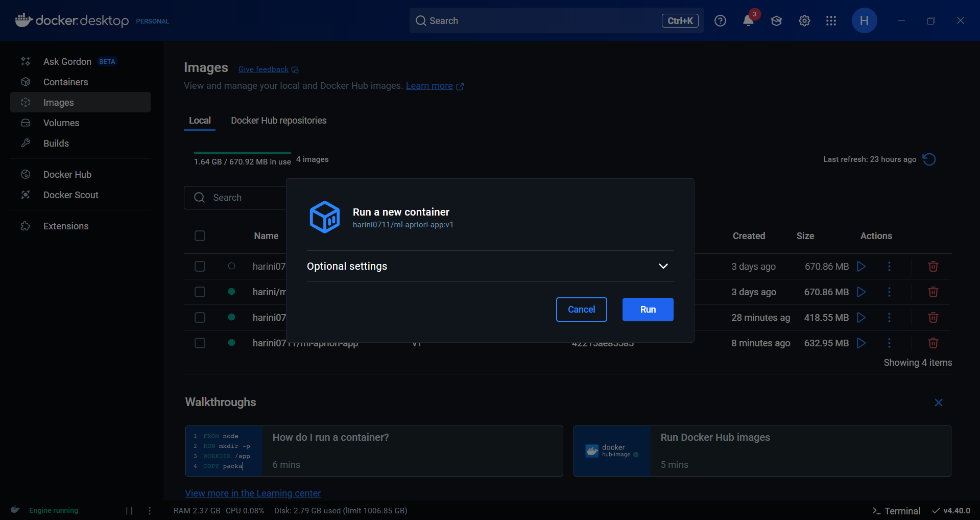Screen dimensions: 980x520
Task: Run the 418.55 MB image
Action: point(861,317)
